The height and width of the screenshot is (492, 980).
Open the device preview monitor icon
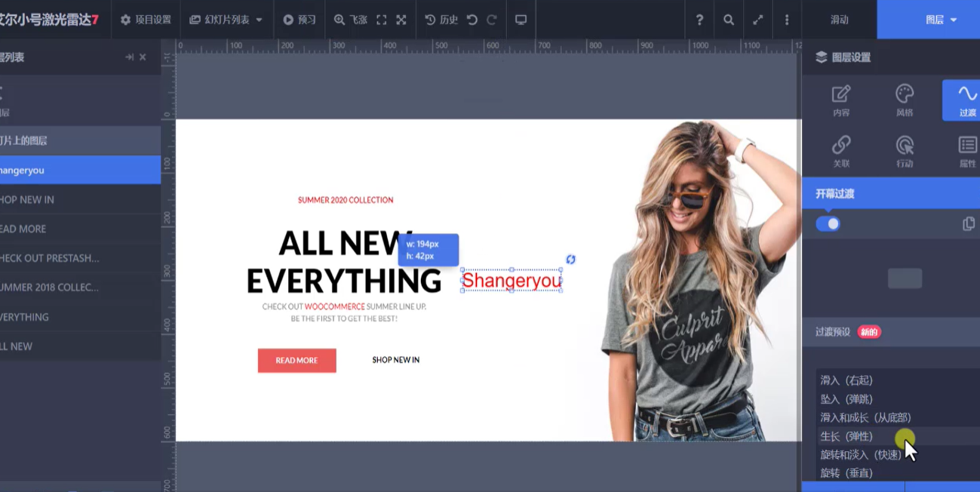520,20
